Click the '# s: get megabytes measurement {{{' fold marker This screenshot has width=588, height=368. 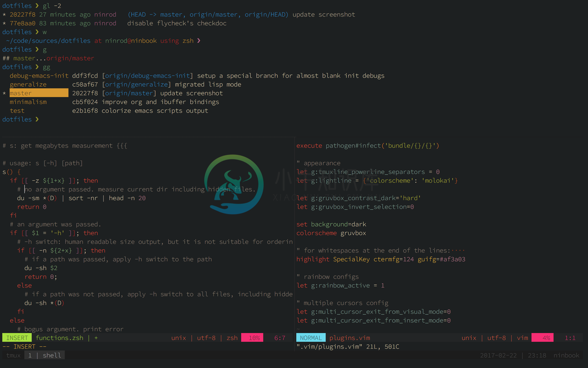coord(65,146)
